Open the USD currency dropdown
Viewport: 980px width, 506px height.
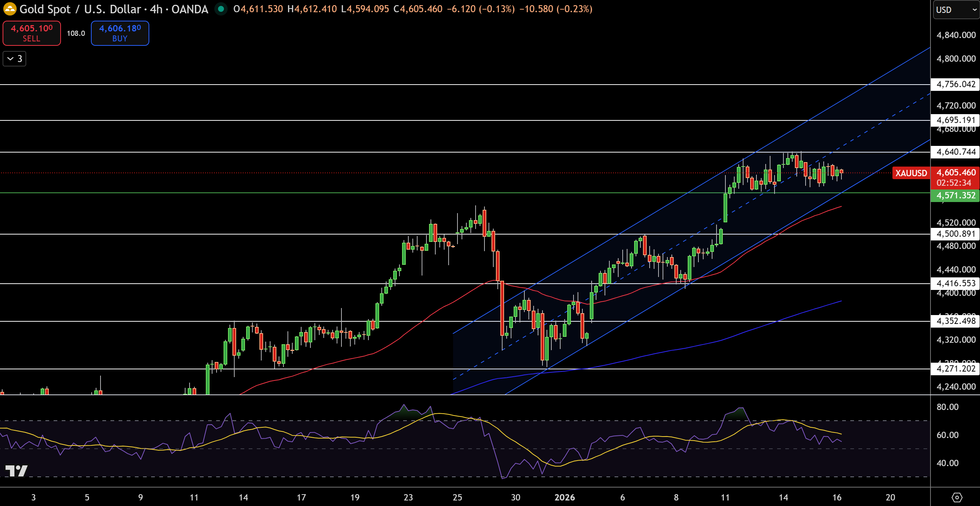(x=956, y=10)
